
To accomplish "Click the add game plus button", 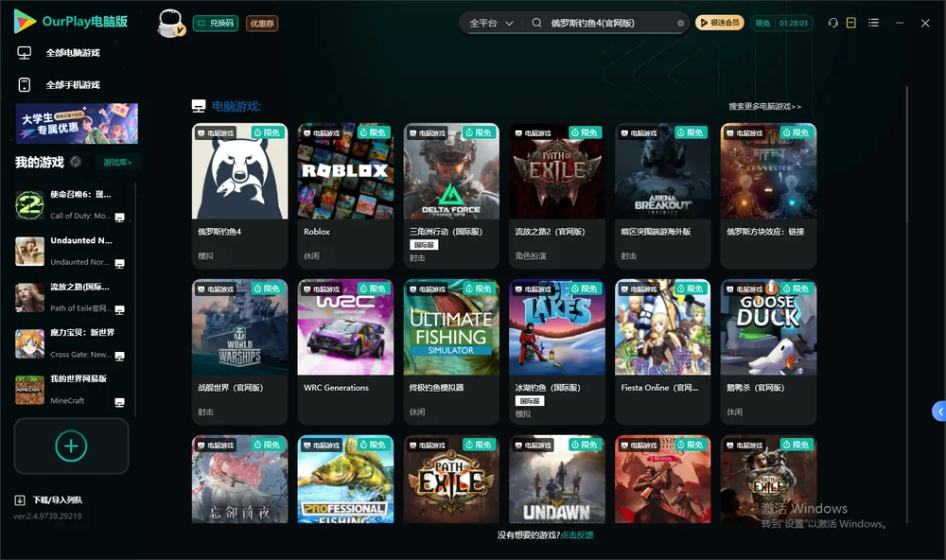I will (x=71, y=446).
